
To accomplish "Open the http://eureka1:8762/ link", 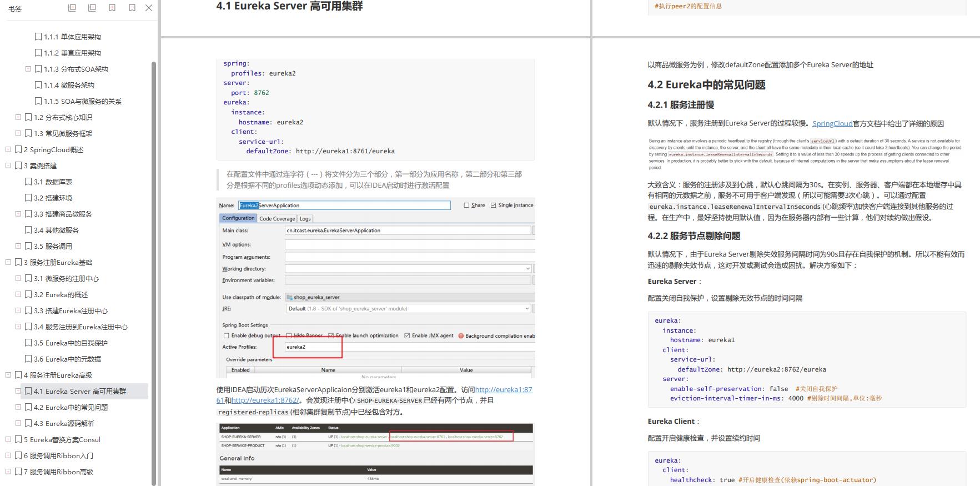I will pos(265,400).
